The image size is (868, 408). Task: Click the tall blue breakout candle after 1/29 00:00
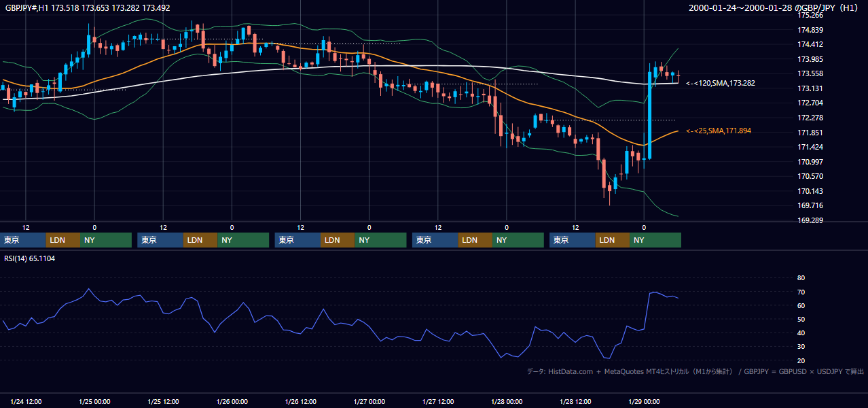[x=650, y=112]
